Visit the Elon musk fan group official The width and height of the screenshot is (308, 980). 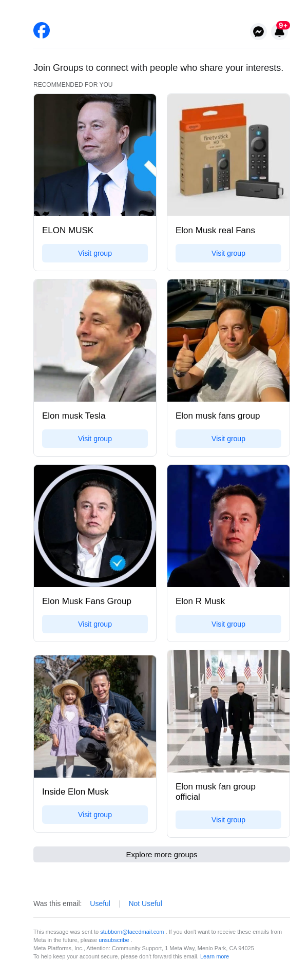pos(228,820)
